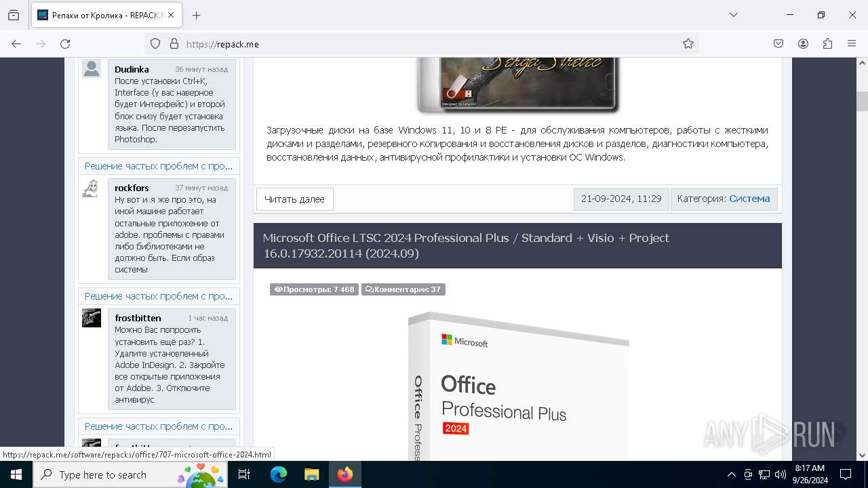Click the Читать далее button
868x488 pixels.
click(294, 199)
